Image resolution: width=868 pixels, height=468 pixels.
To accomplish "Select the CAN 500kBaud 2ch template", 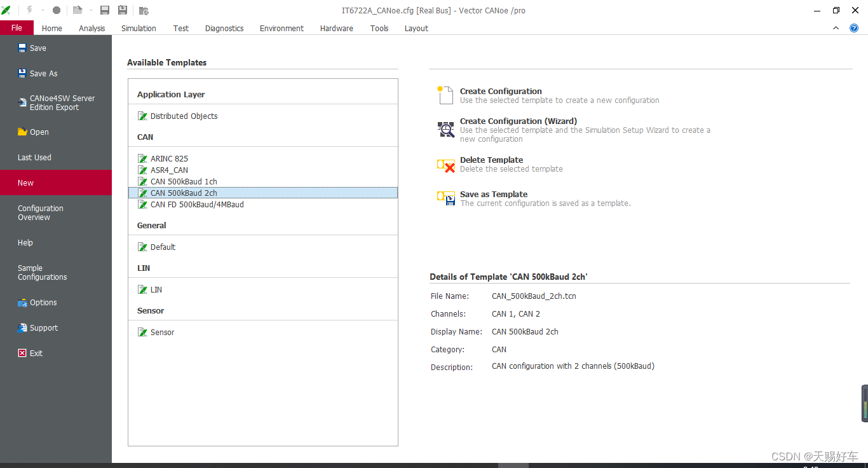I will point(263,193).
